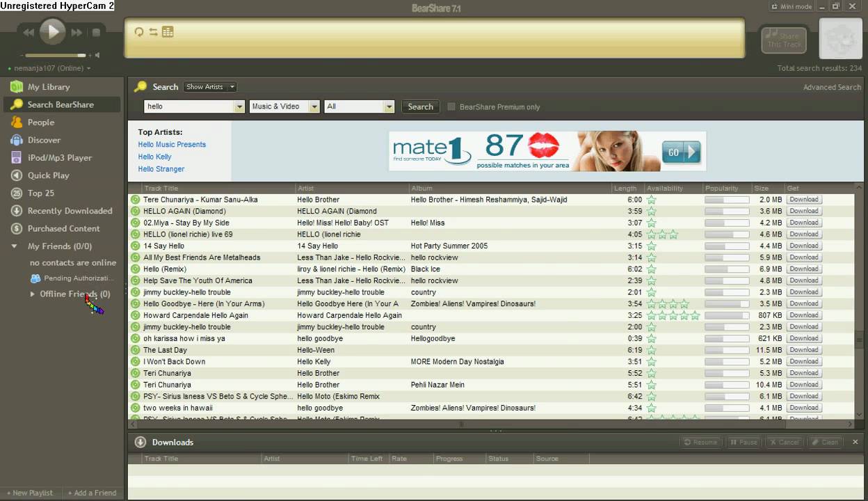Start playback with the round play button
The width and height of the screenshot is (868, 501).
pyautogui.click(x=52, y=31)
